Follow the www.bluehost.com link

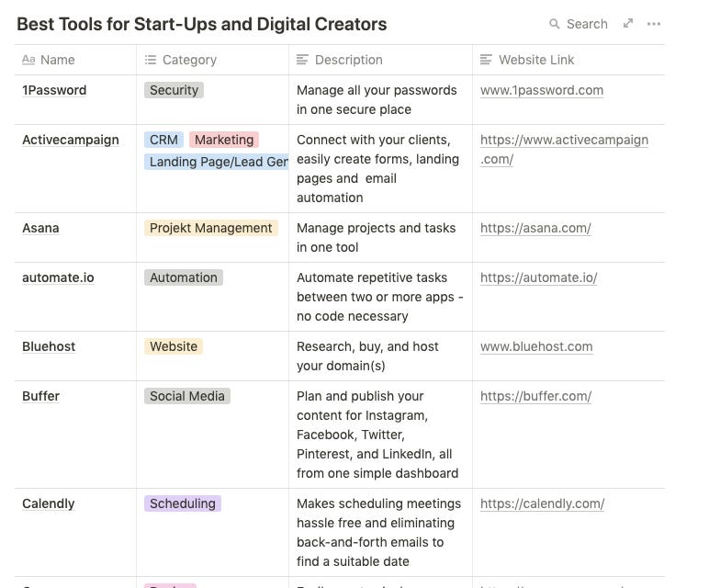536,346
